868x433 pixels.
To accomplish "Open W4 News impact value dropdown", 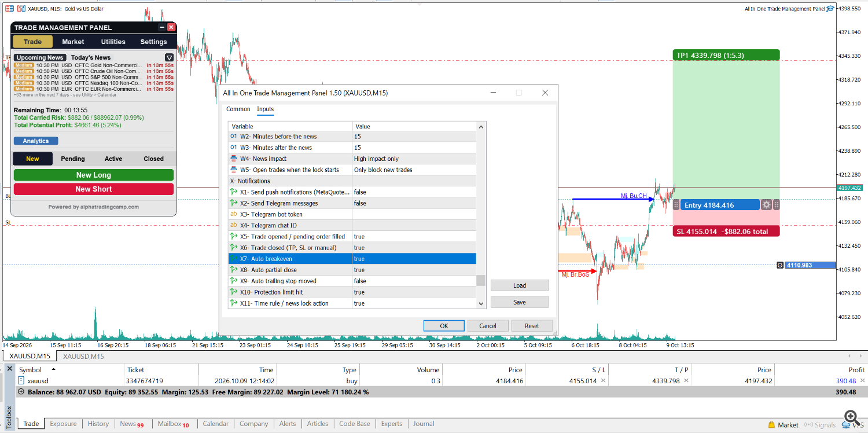I will click(414, 159).
